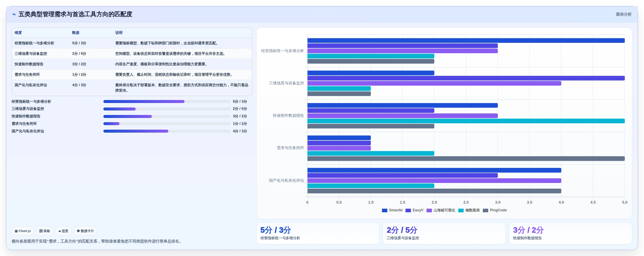The height and width of the screenshot is (256, 644).
Task: Select table row 需求与任务闭环
Action: point(132,75)
